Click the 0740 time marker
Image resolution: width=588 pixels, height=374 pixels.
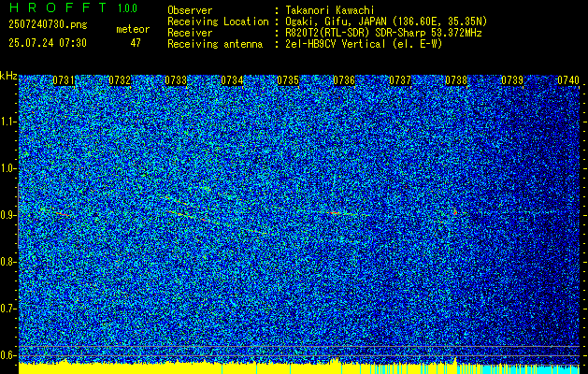[568, 80]
